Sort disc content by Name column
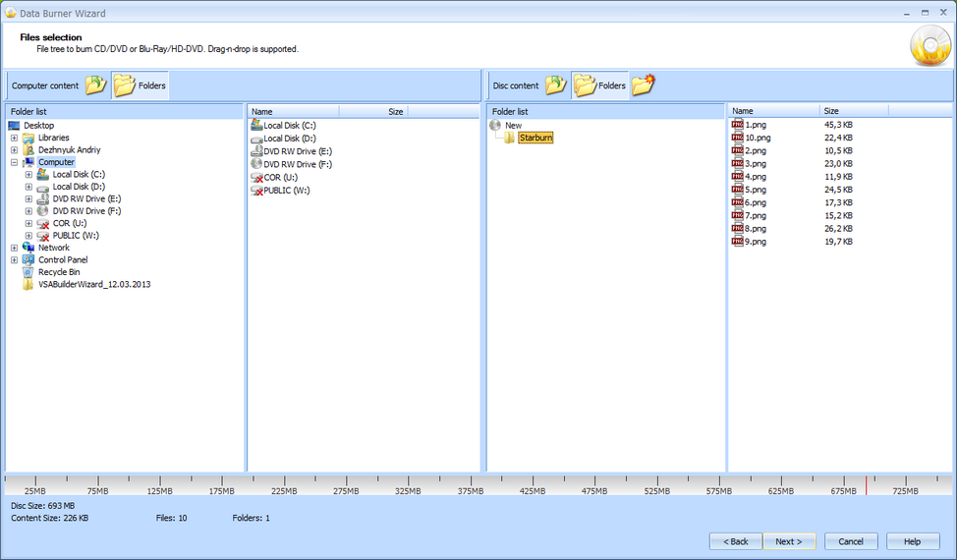This screenshot has height=560, width=957. tap(774, 111)
